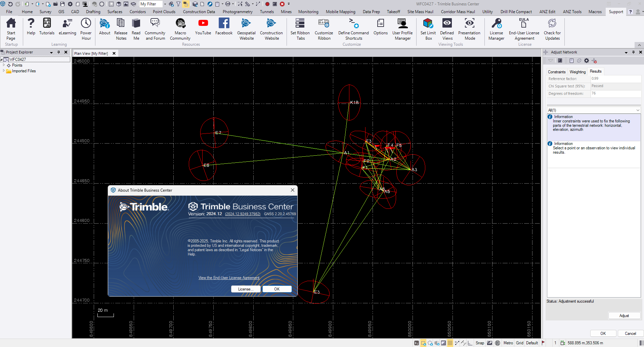Open Defined Views
This screenshot has height=347, width=644.
(447, 29)
